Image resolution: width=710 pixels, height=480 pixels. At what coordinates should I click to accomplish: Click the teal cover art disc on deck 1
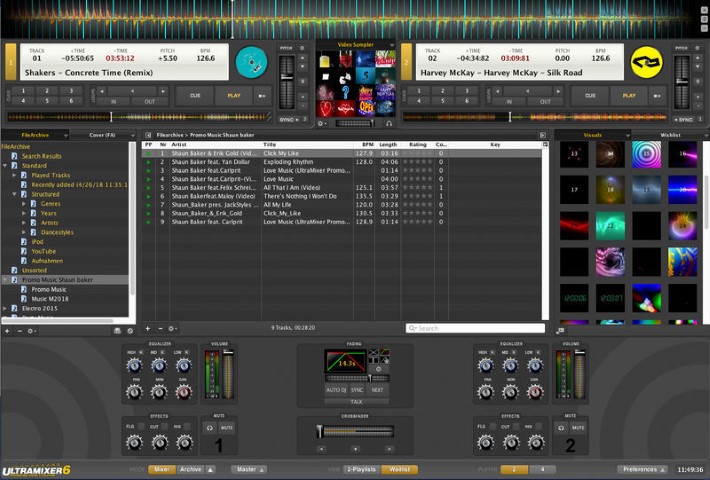(251, 62)
